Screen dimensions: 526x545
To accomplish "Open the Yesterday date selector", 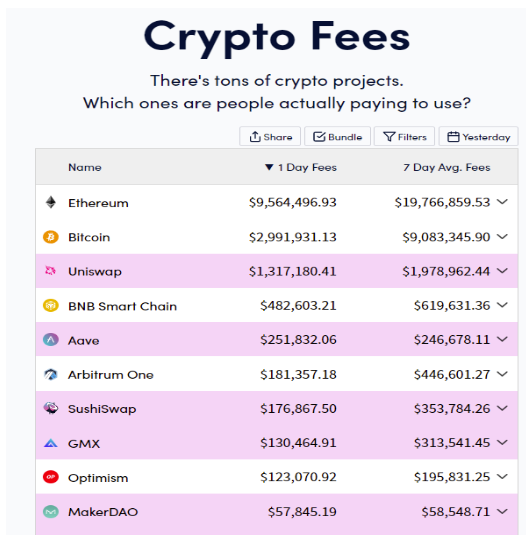I will pos(478,136).
